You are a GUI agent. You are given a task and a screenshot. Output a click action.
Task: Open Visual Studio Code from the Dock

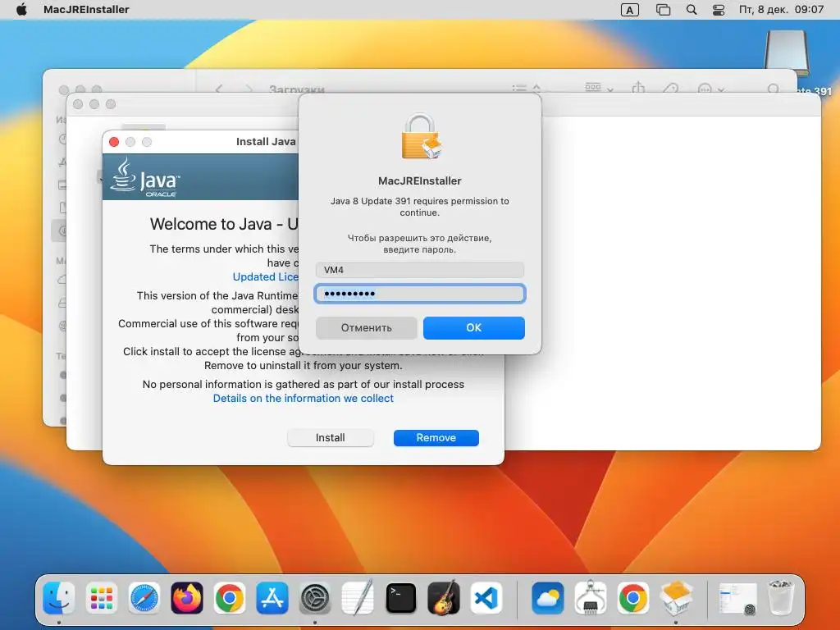pos(486,598)
